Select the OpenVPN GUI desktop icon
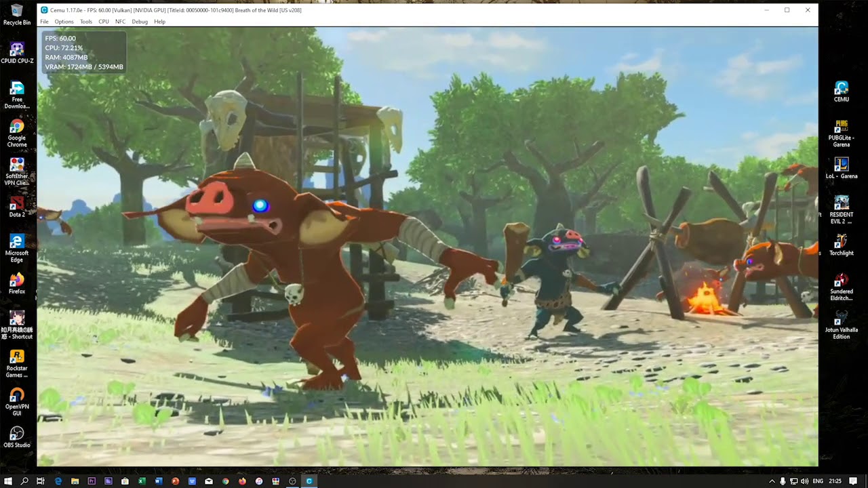This screenshot has width=868, height=488. coord(17,402)
